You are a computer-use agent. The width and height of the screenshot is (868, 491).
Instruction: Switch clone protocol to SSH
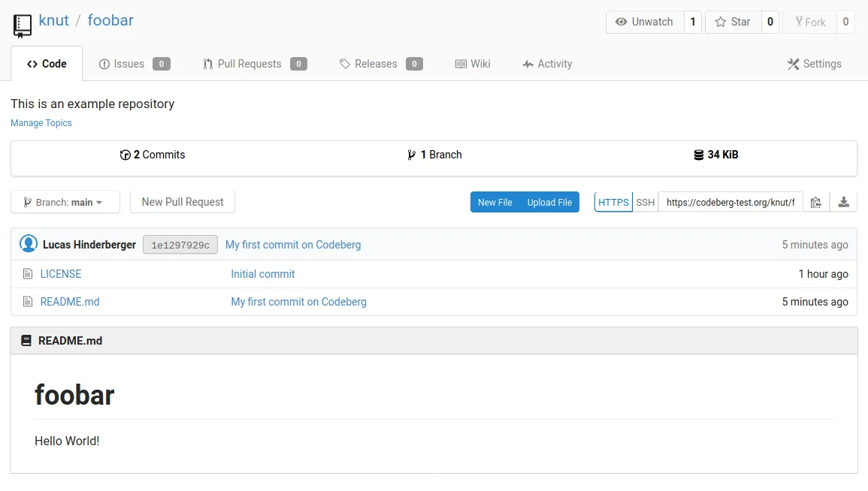[x=646, y=201]
